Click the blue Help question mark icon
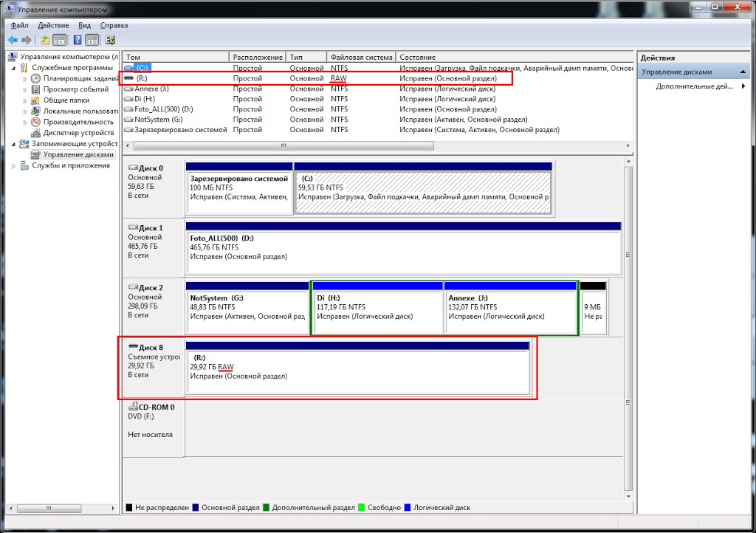Image resolution: width=756 pixels, height=533 pixels. 76,40
